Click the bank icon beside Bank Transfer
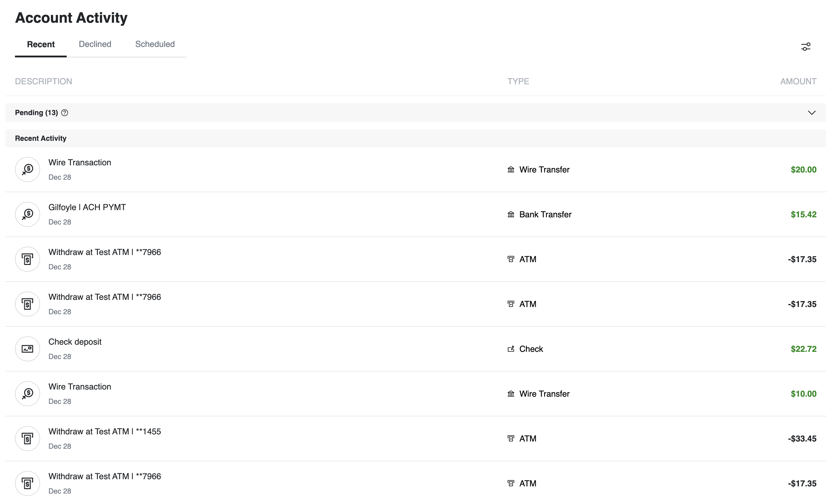The height and width of the screenshot is (504, 831). tap(511, 214)
